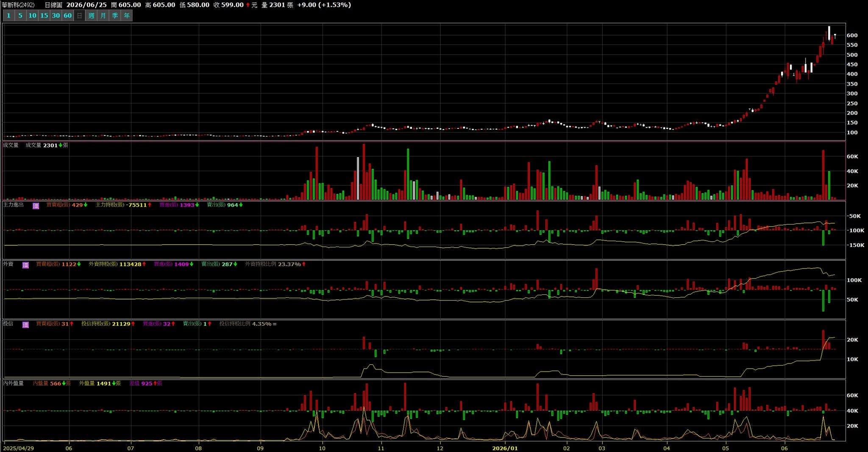Click the date 2026/06/25 in header

[86, 5]
